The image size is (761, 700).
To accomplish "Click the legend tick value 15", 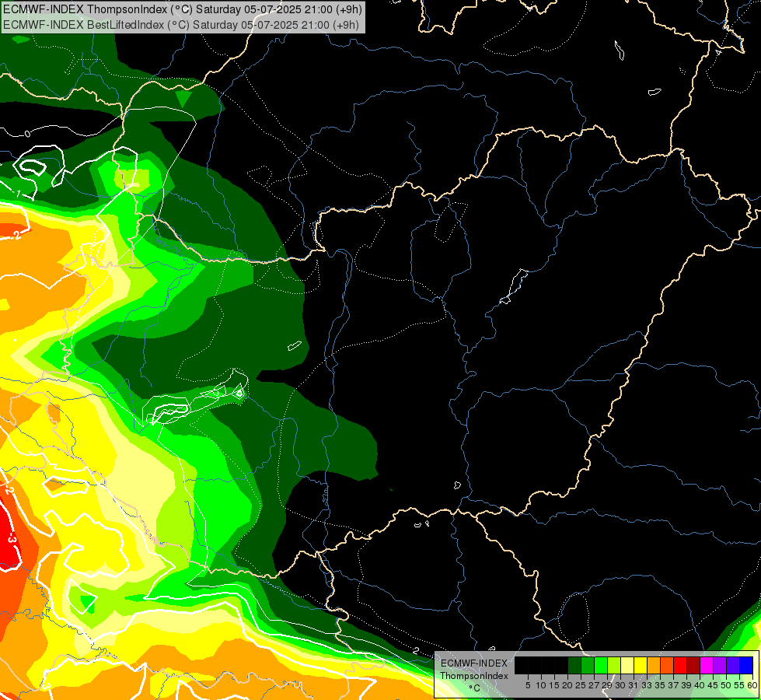I will coord(555,685).
